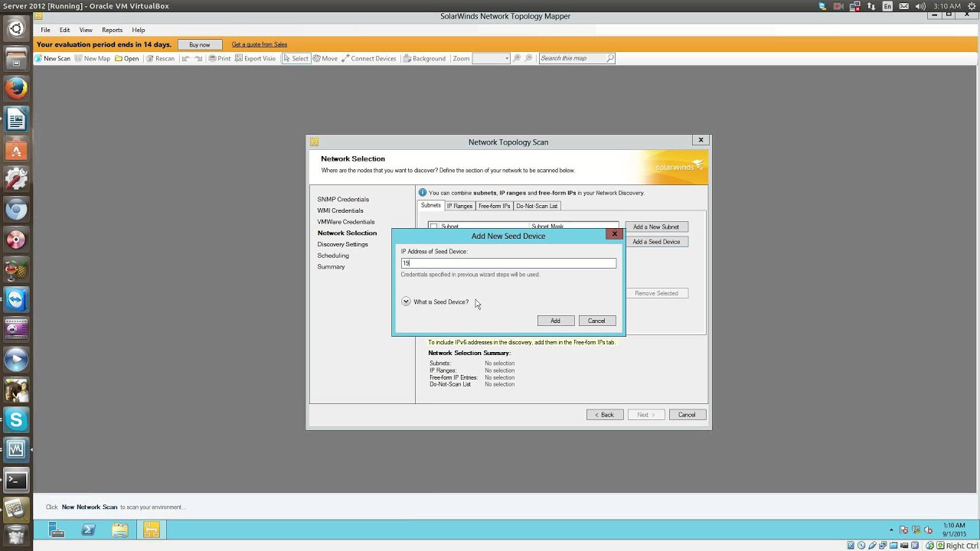
Task: Cancel the Network Topology Scan wizard
Action: 687,415
